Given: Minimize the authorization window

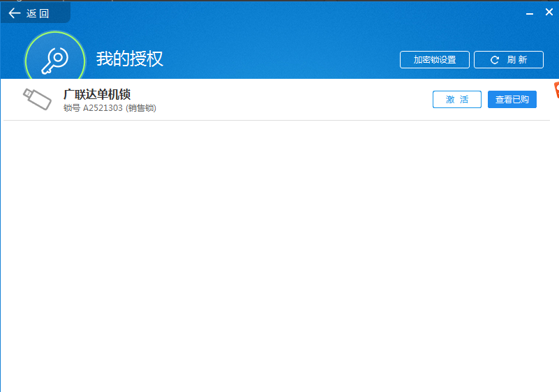Looking at the screenshot, I should coord(530,13).
